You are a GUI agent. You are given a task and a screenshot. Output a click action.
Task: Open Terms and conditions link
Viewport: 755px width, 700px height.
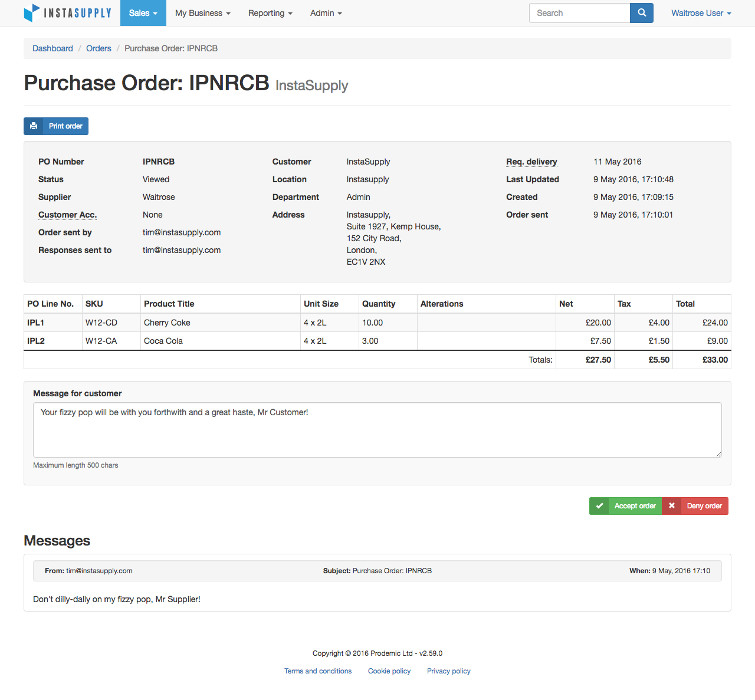pos(318,671)
